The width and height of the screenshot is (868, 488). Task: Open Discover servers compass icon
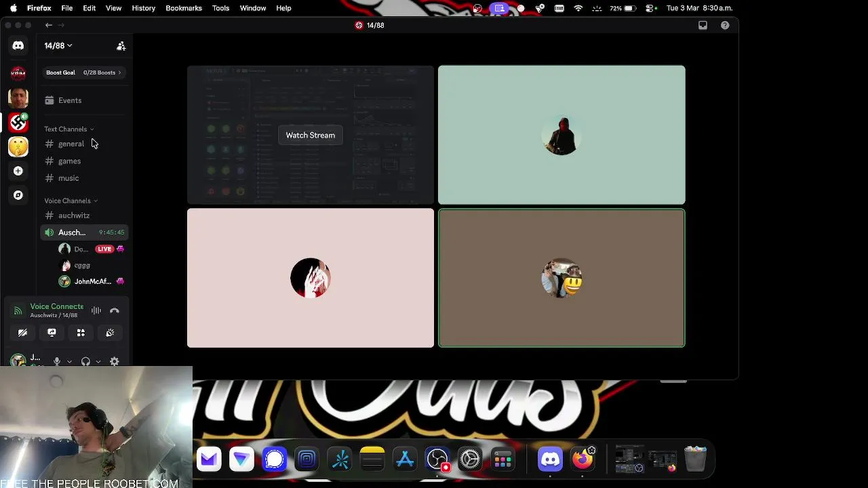(x=18, y=195)
